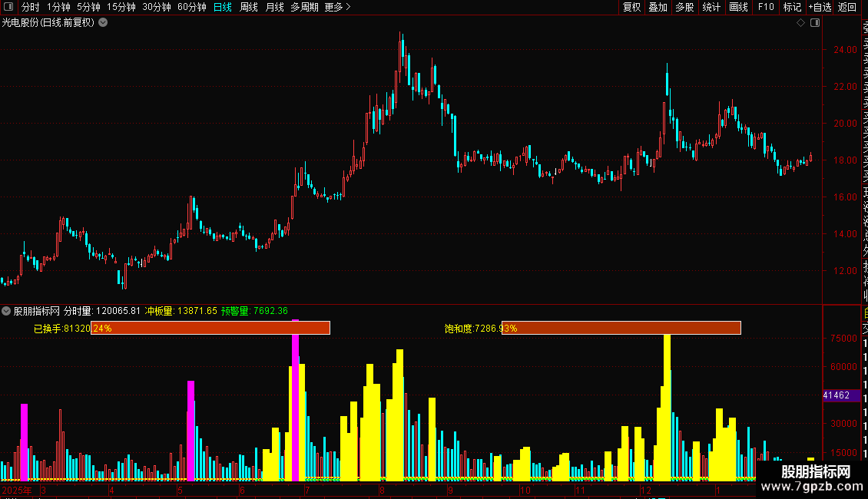868x499 pixels.
Task: Click the 75000 volume axis label
Action: click(843, 339)
